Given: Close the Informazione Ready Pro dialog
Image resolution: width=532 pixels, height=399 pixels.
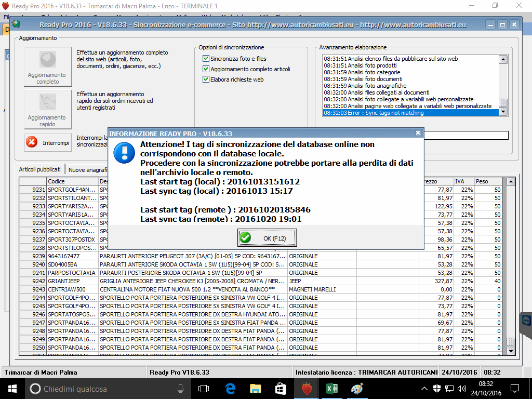Looking at the screenshot, I should coord(418,133).
